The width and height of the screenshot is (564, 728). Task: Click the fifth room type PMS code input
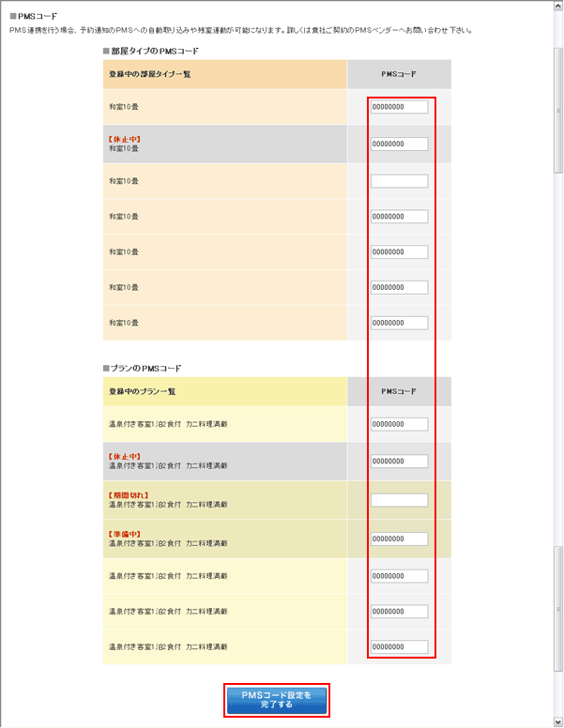pos(399,252)
